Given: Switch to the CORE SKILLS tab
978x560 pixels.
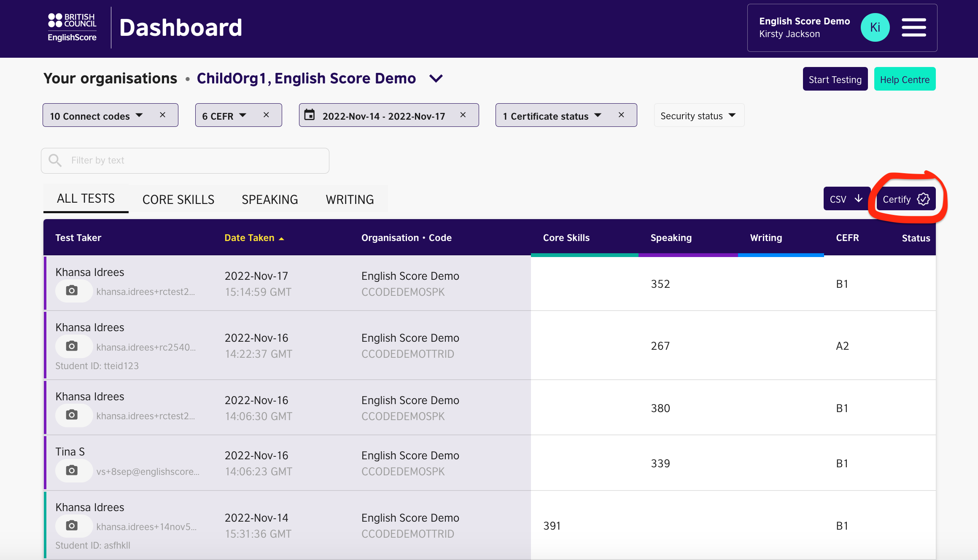Looking at the screenshot, I should pyautogui.click(x=178, y=199).
